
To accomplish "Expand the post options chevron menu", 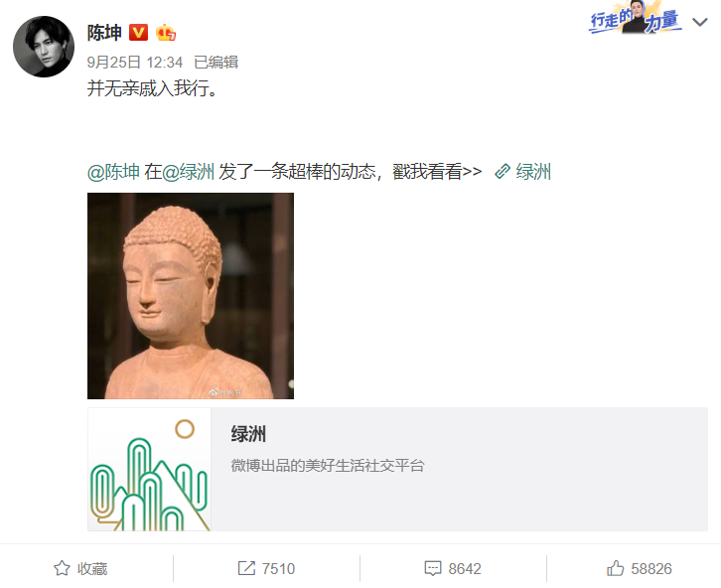I will (x=700, y=22).
